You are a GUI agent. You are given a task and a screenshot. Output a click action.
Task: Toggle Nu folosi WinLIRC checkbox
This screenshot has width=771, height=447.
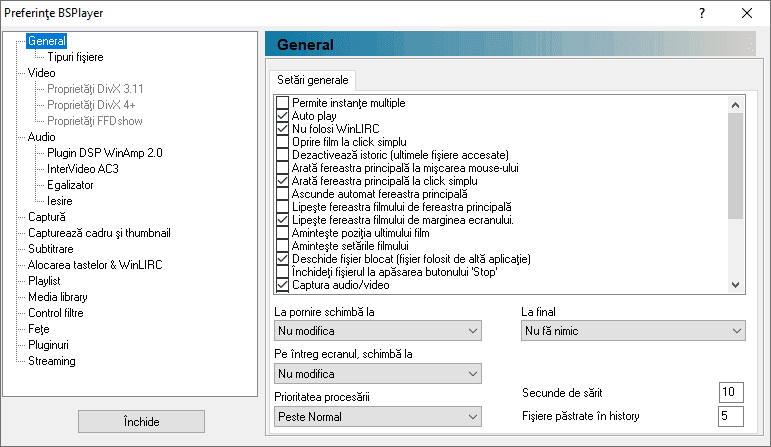click(282, 129)
